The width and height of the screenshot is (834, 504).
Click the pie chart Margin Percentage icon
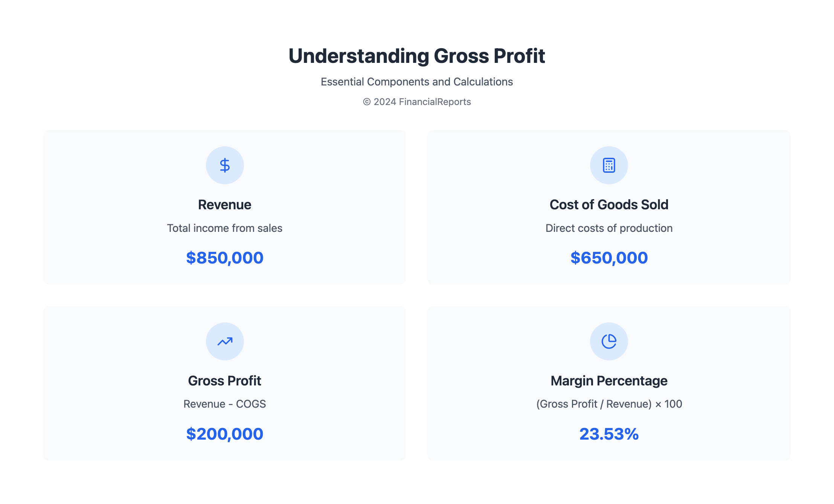point(609,341)
